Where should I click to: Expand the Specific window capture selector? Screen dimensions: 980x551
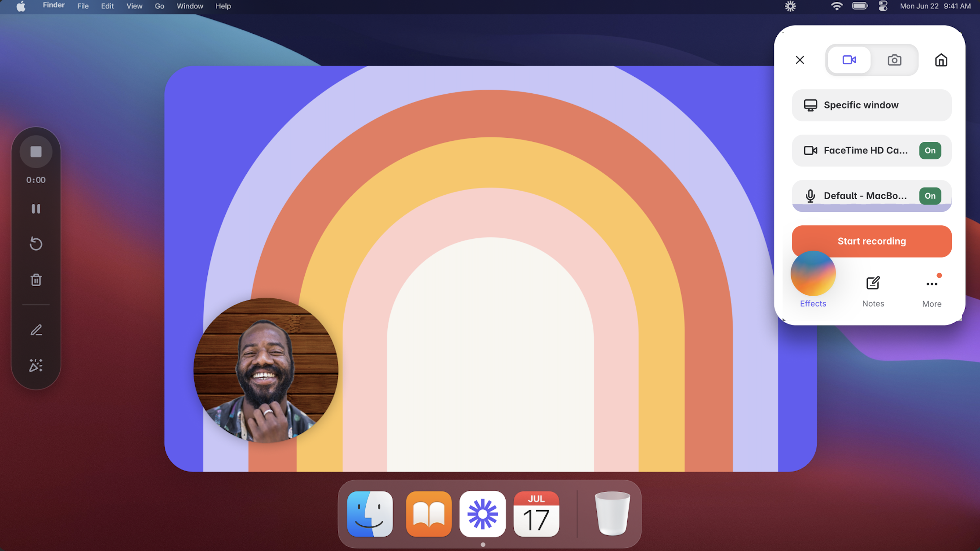click(871, 105)
